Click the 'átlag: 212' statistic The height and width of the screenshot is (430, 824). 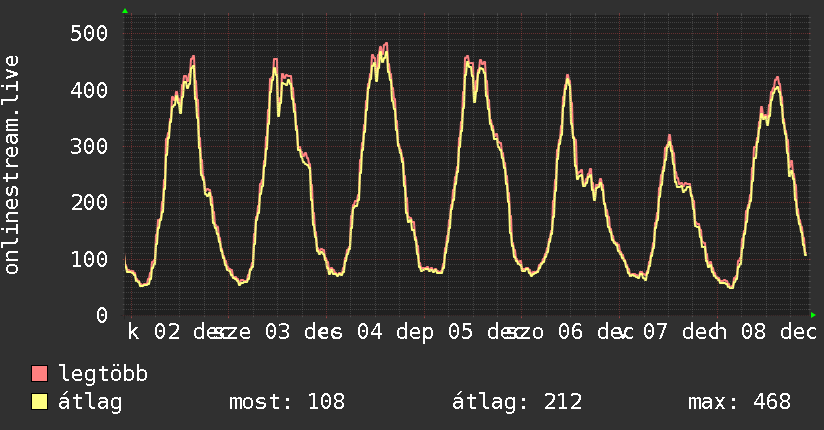pos(517,402)
